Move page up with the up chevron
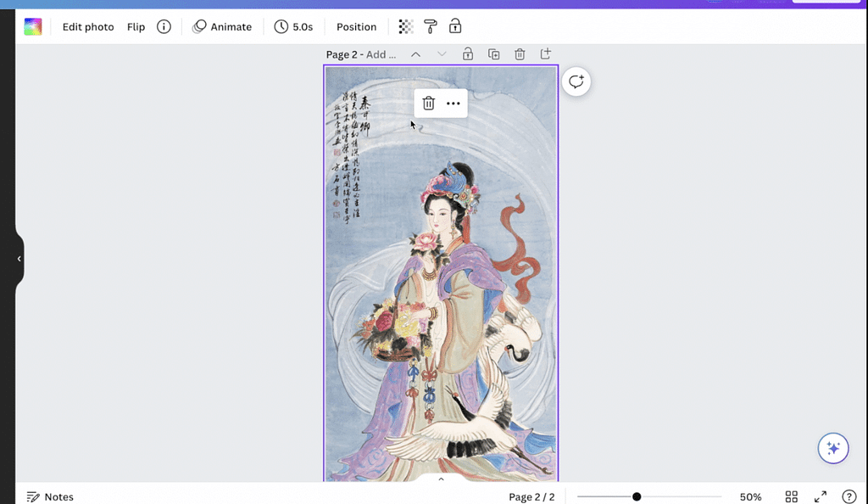The height and width of the screenshot is (504, 868). (x=415, y=54)
